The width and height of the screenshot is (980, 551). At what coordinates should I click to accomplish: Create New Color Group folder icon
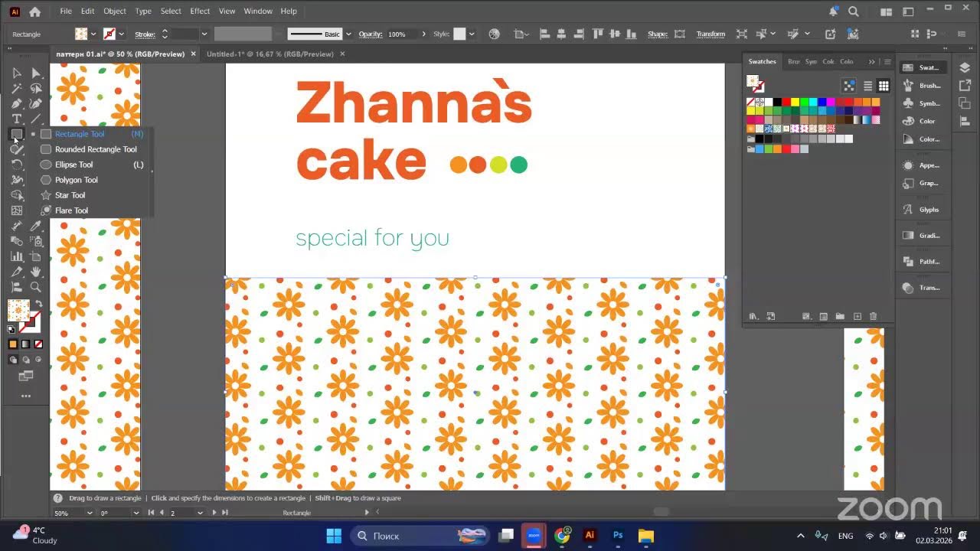840,316
